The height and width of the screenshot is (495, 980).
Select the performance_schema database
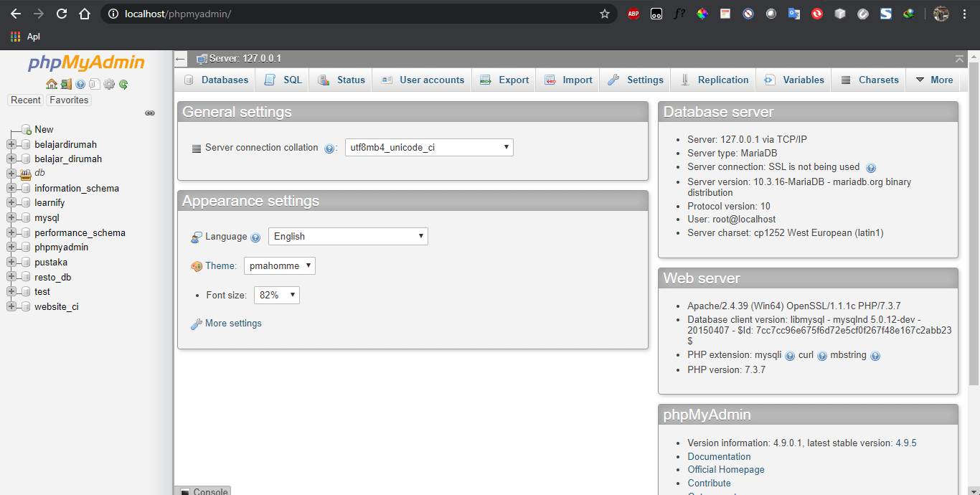tap(80, 233)
